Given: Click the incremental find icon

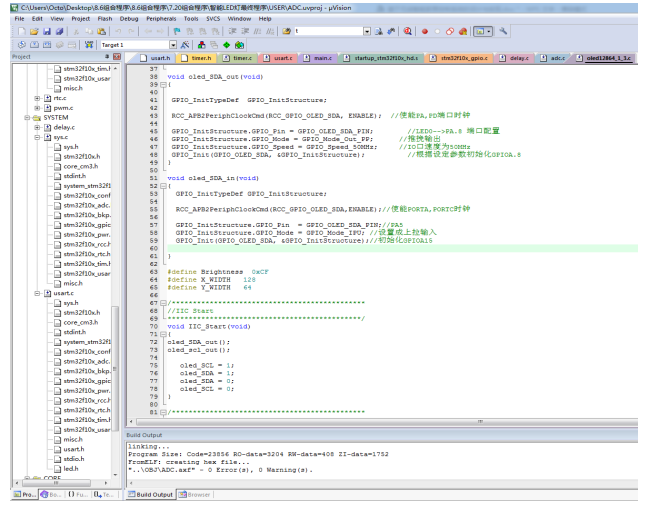Looking at the screenshot, I should point(391,31).
